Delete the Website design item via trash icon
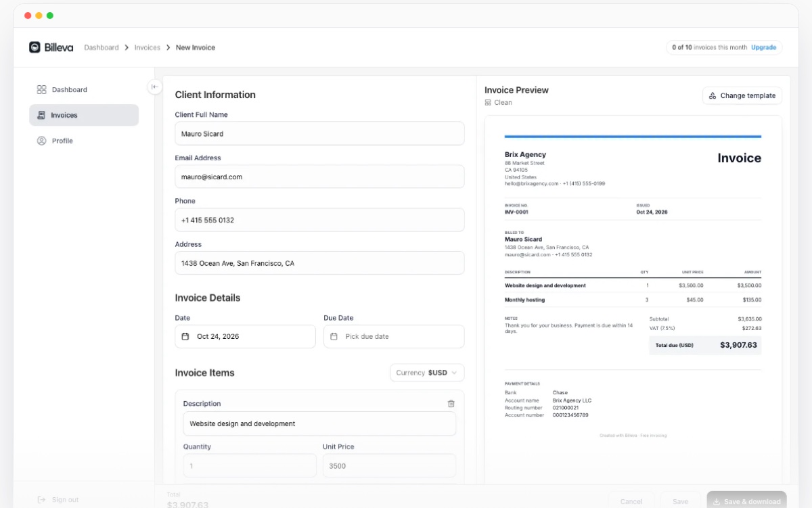The image size is (812, 508). 451,404
